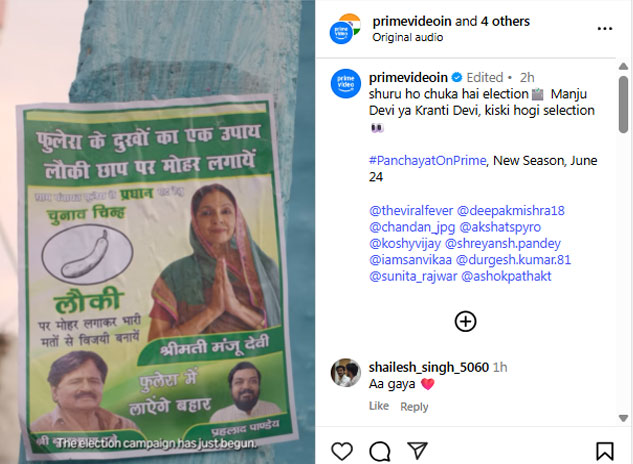Open the three-dot more options menu

tap(604, 29)
